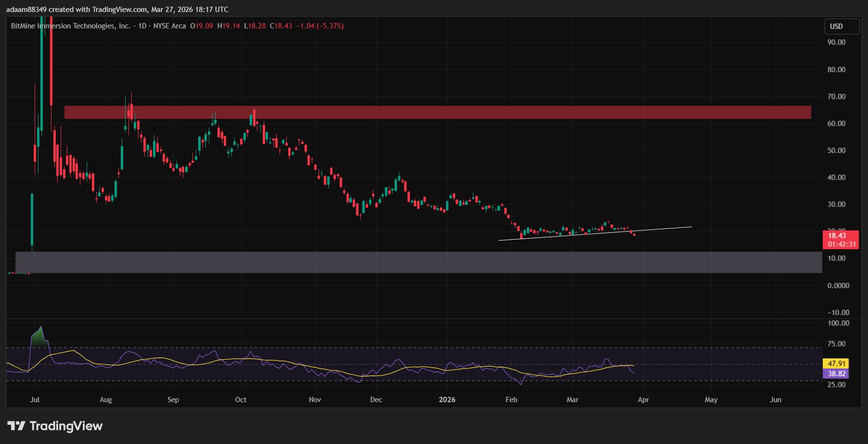Screen dimensions: 868x444
Task: Click the purple RSI value label 38.82
Action: [837, 374]
